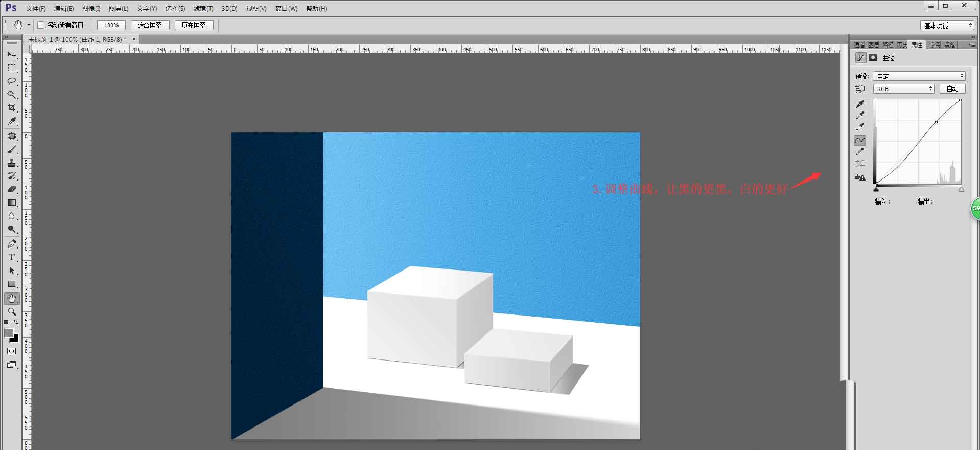Click the 自动 button in Curves
The image size is (980, 450).
(952, 89)
